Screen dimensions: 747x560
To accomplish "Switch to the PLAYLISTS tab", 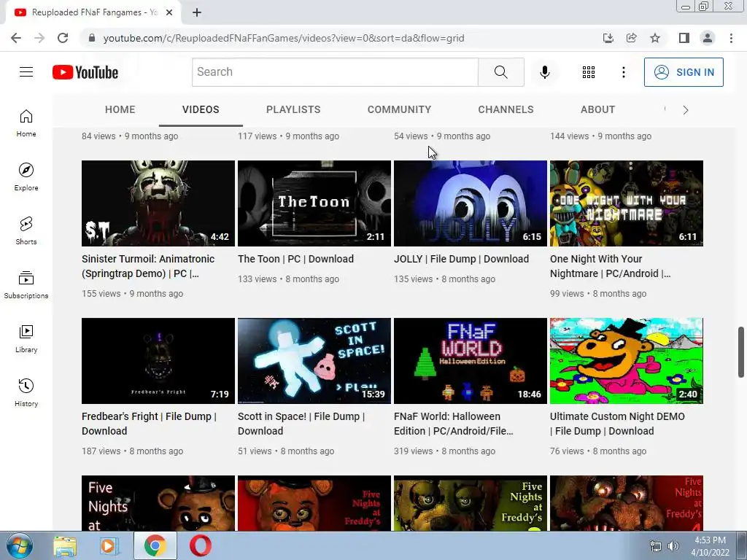I will 293,109.
